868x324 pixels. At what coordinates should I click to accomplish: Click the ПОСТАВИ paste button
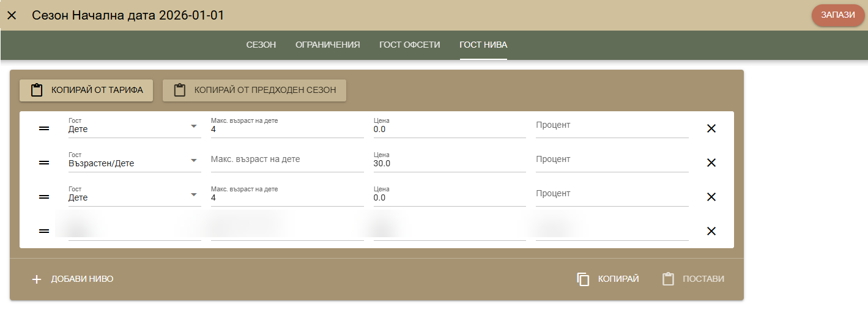pyautogui.click(x=693, y=279)
